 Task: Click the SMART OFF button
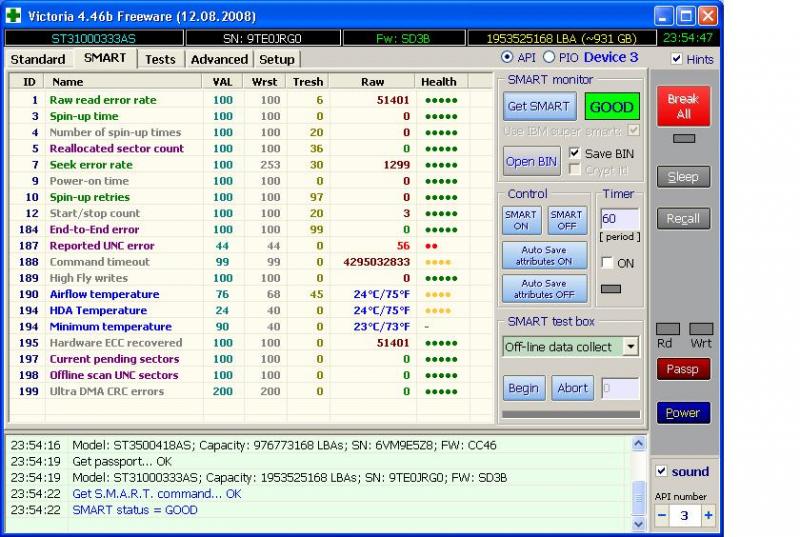[x=566, y=220]
